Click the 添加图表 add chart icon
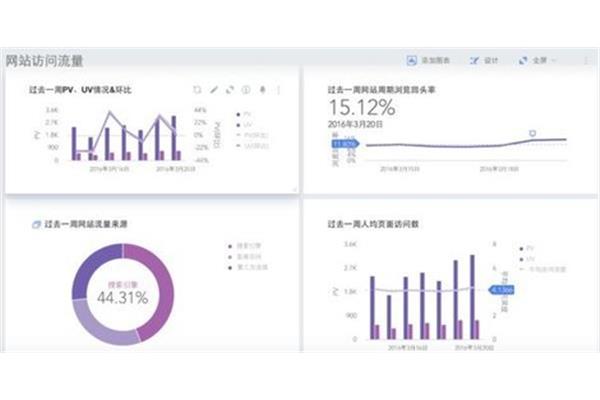This screenshot has height=400, width=600. (411, 60)
